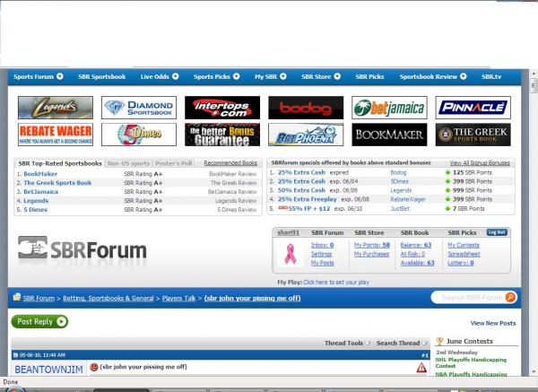This screenshot has height=392, width=538.
Task: Click the Bodog sportsbook banner
Action: pyautogui.click(x=306, y=108)
